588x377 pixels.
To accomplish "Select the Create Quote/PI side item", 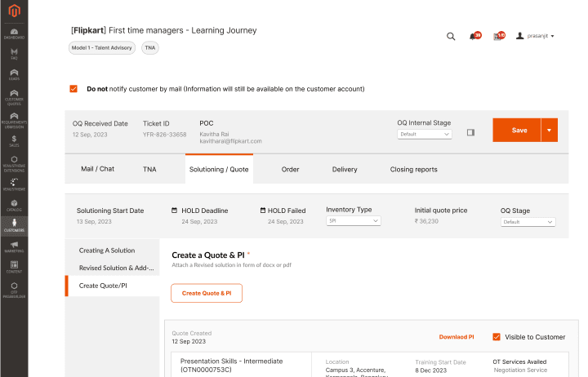I will pos(113,286).
